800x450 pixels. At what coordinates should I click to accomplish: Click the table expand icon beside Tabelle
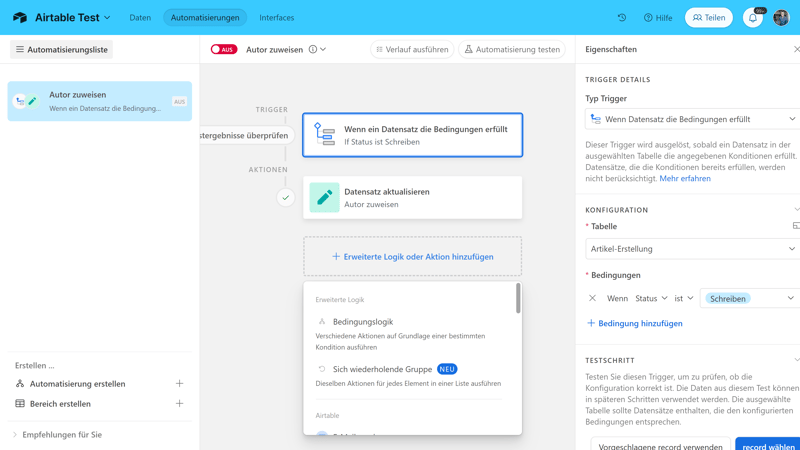click(796, 226)
